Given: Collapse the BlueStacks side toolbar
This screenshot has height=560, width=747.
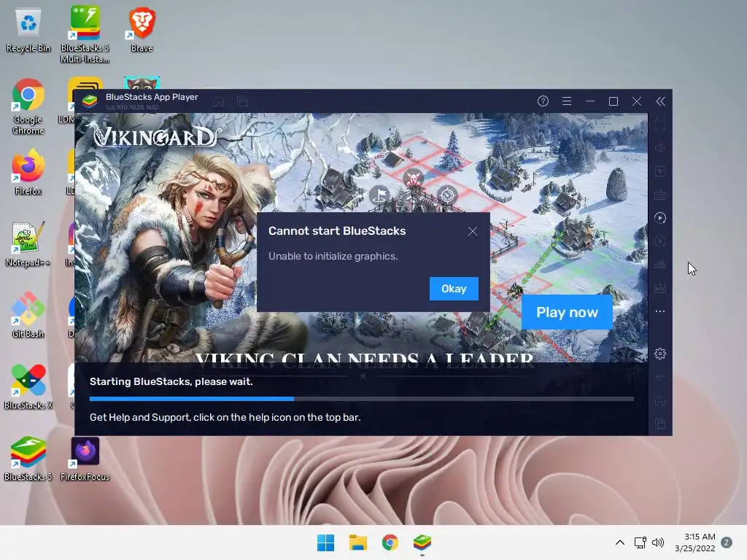Looking at the screenshot, I should click(x=660, y=101).
